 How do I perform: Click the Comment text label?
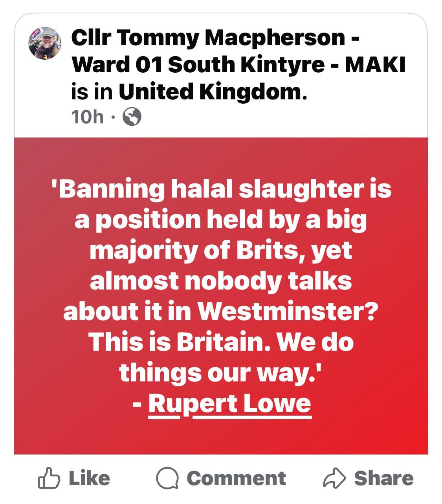[236, 478]
